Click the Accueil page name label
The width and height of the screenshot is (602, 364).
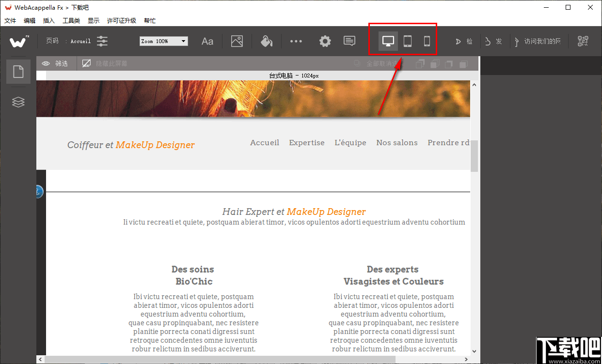pyautogui.click(x=80, y=42)
